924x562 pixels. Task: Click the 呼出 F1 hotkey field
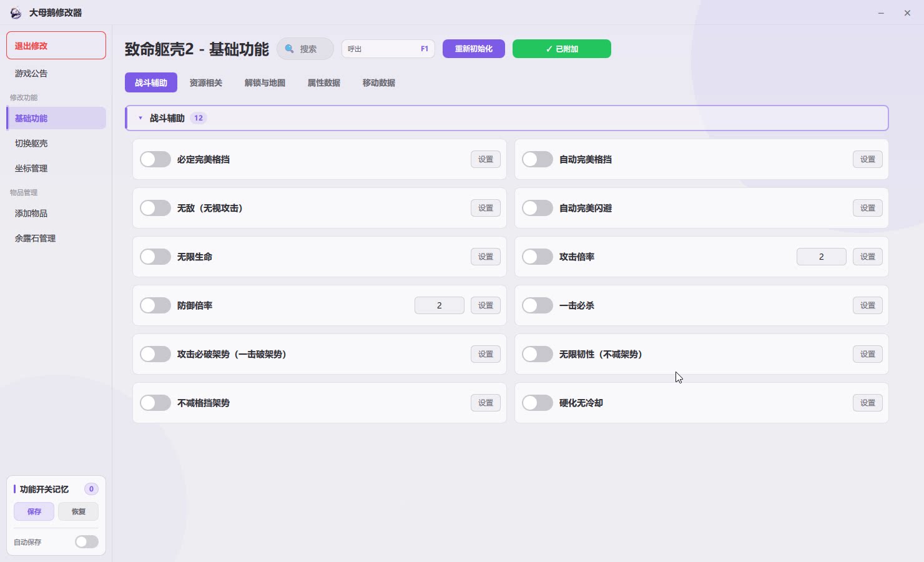(x=388, y=49)
